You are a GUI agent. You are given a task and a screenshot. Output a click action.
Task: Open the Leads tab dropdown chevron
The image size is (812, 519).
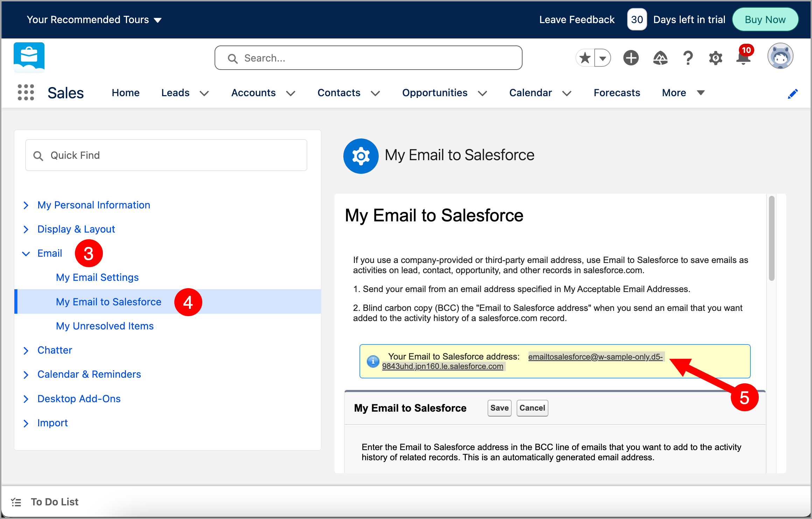tap(204, 93)
